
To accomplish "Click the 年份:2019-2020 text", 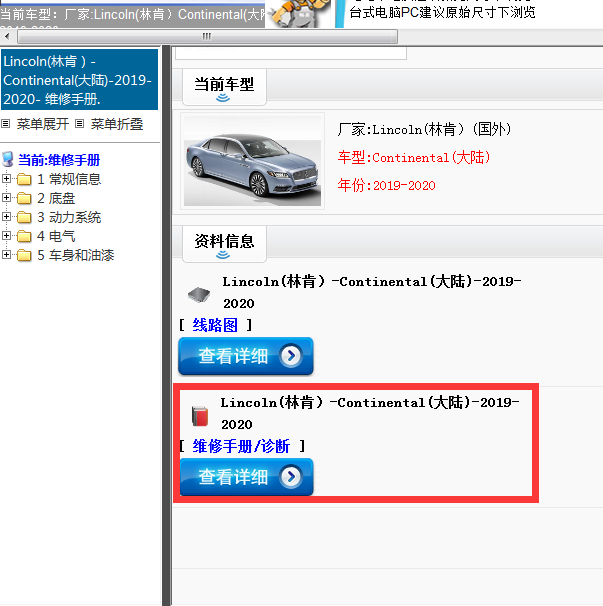I will click(387, 186).
